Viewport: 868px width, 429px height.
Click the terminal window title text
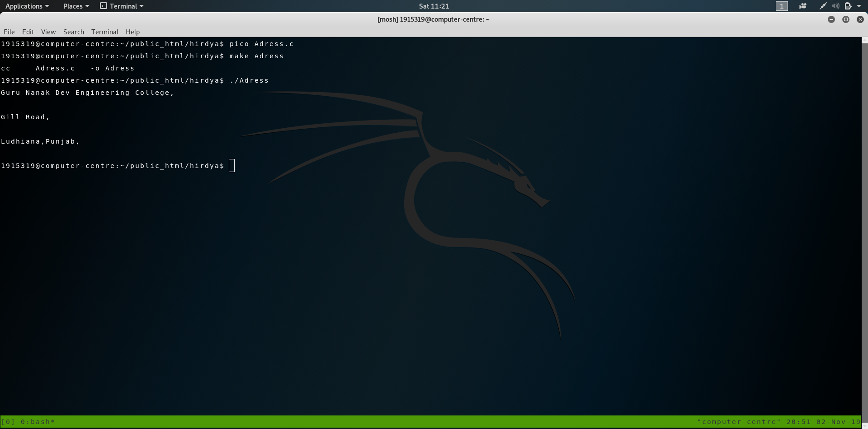[x=434, y=19]
